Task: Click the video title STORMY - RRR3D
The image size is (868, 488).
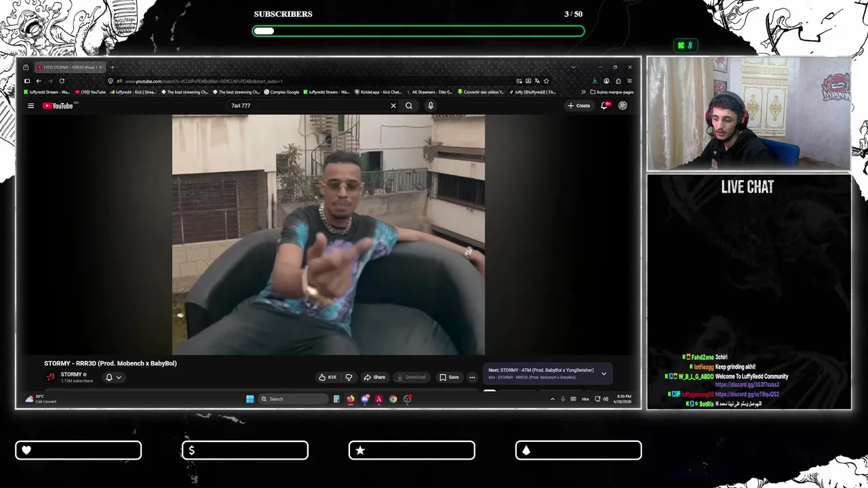Action: pos(111,363)
